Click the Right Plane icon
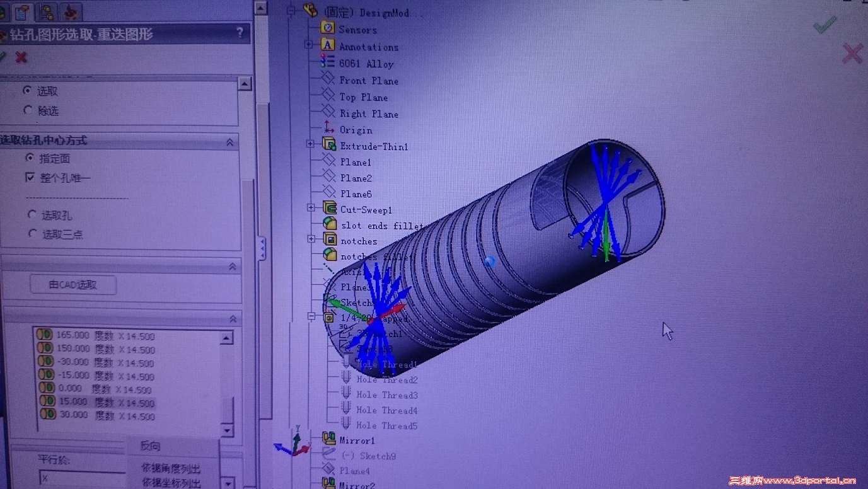The height and width of the screenshot is (489, 868). pyautogui.click(x=328, y=112)
